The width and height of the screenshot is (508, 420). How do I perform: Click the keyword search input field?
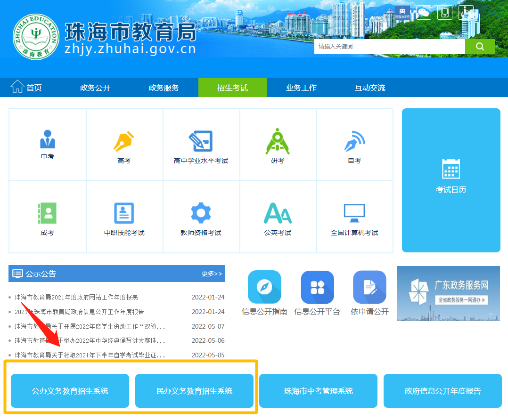click(389, 46)
